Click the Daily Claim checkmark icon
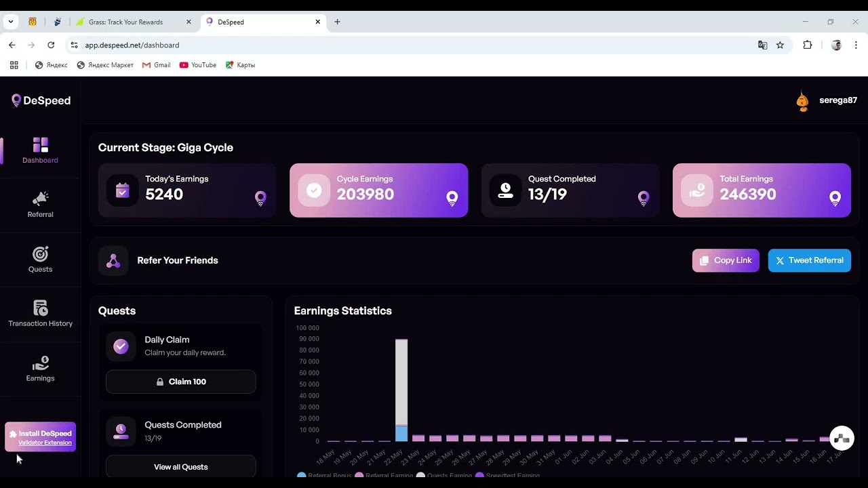 click(x=121, y=347)
